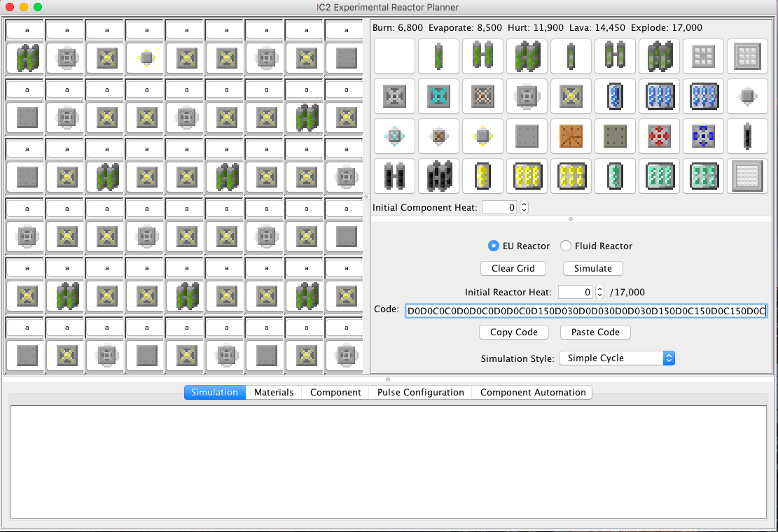The height and width of the screenshot is (532, 778).
Task: Click the Initial Component Heat stepper arrows
Action: [523, 208]
